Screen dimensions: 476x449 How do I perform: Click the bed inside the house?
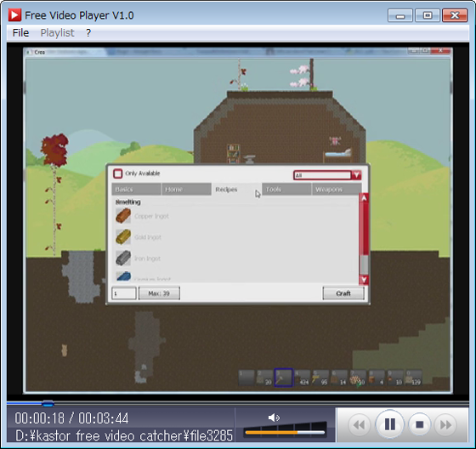point(338,155)
